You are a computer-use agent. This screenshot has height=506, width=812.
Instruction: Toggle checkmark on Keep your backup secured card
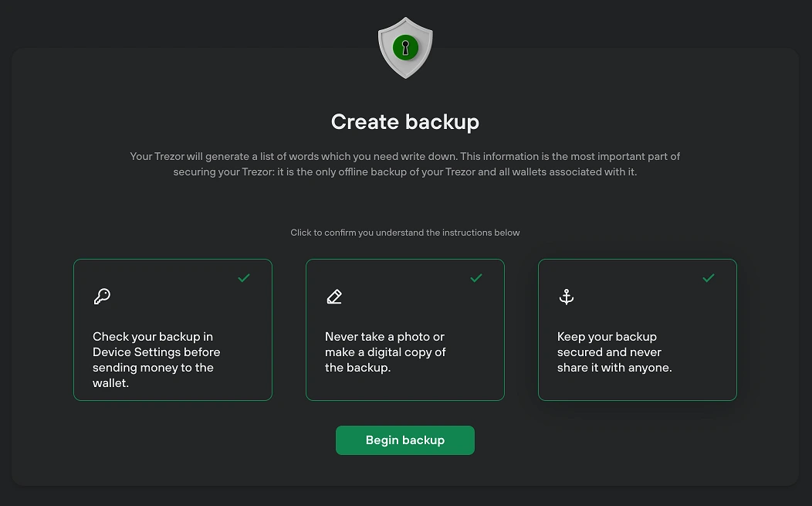coord(709,278)
